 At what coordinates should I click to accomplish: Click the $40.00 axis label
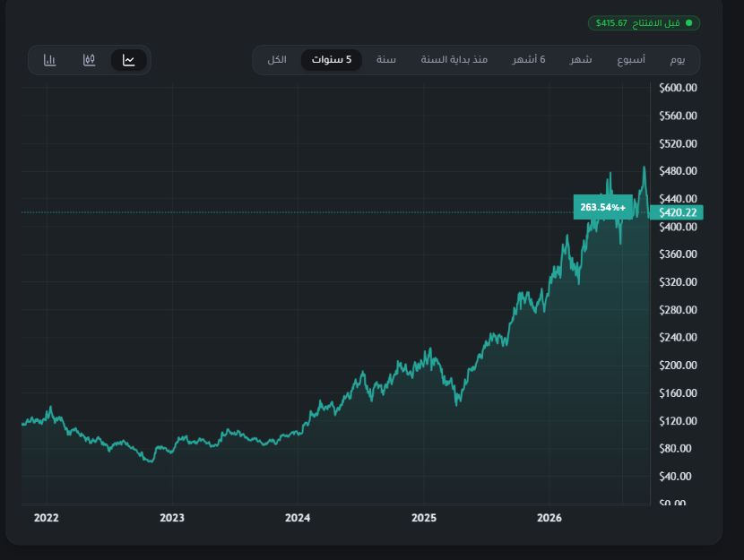pos(675,476)
